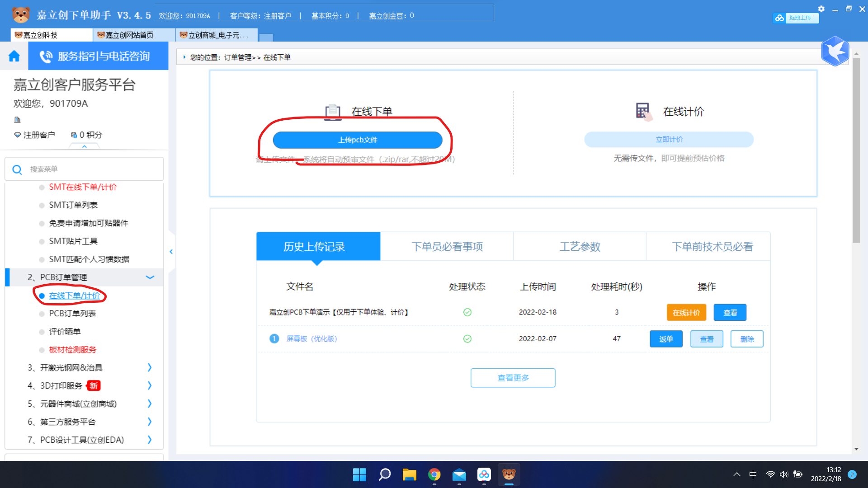Select the 工艺参数 tab
The image size is (868, 488).
(580, 247)
